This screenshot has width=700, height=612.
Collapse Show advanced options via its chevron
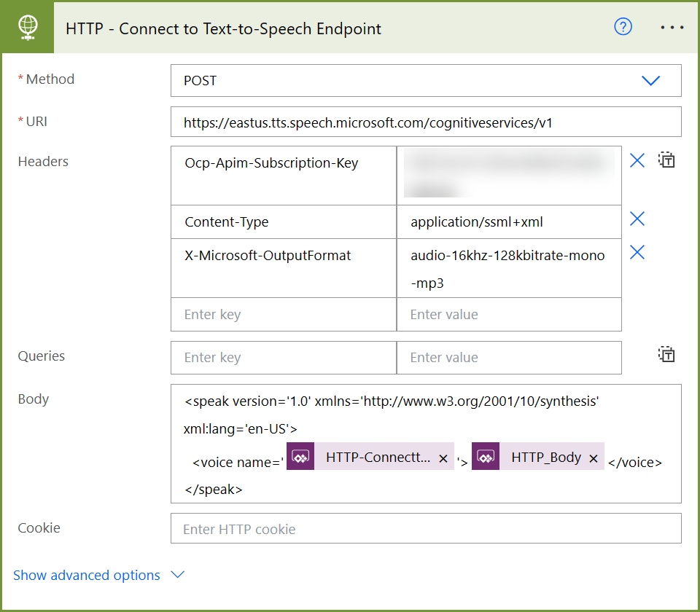pos(177,575)
